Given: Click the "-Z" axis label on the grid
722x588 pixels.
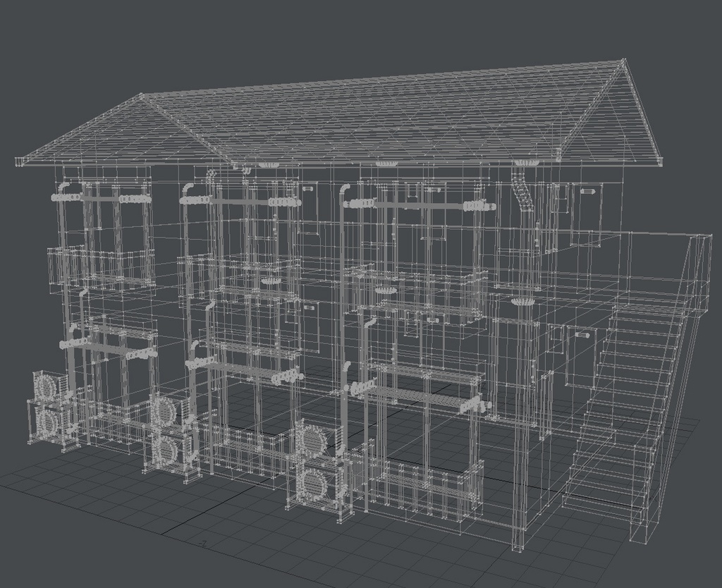Looking at the screenshot, I should [202, 544].
